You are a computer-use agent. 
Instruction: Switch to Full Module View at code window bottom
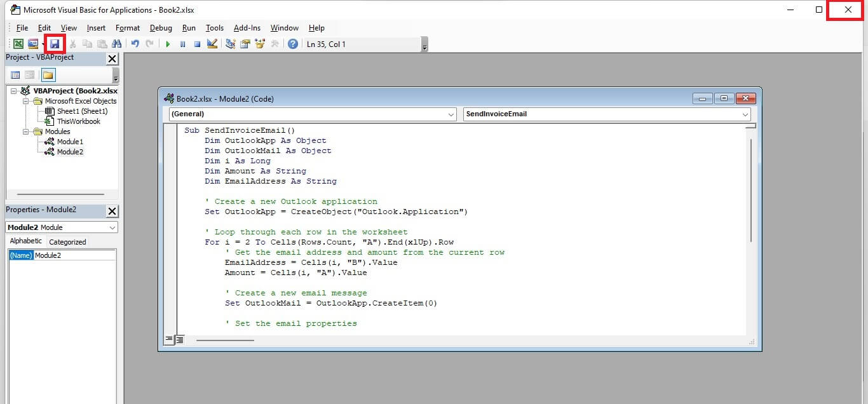coord(180,340)
